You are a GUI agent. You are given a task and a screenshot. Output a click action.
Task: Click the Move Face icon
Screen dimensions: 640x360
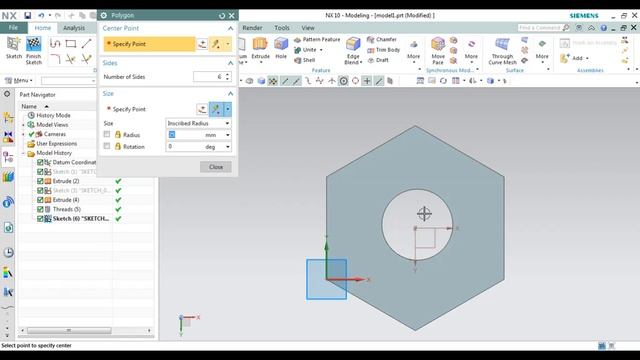tap(438, 44)
